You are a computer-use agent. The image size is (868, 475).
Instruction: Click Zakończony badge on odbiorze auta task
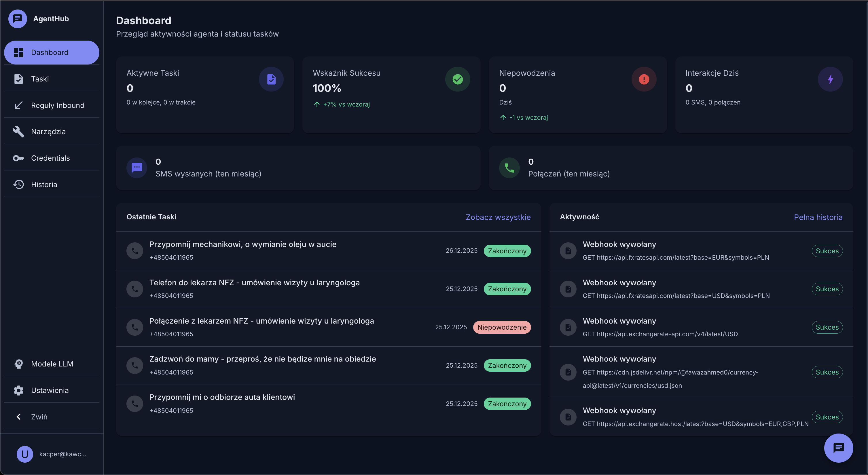click(x=507, y=404)
